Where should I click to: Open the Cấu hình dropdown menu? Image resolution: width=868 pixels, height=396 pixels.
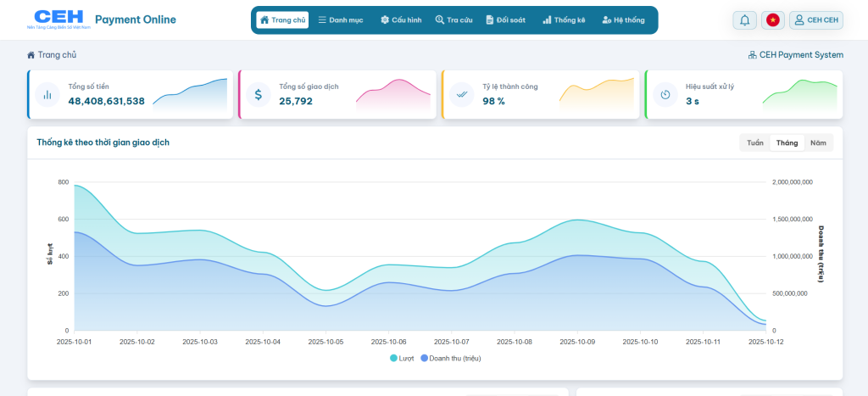pyautogui.click(x=401, y=20)
